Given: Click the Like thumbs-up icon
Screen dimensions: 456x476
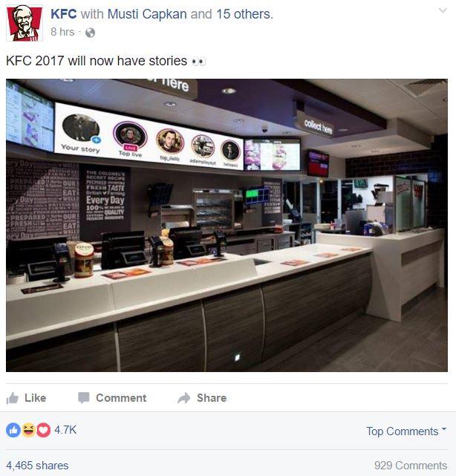Looking at the screenshot, I should click(x=13, y=398).
